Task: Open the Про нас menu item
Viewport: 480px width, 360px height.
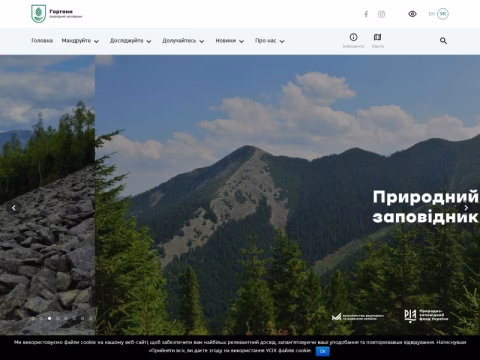Action: click(x=266, y=41)
